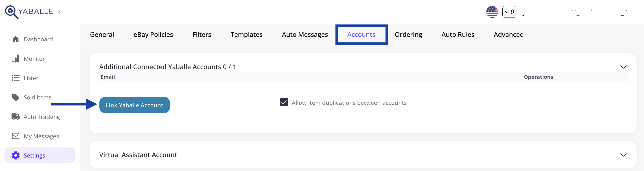Screen dimensions: 644x171
Task: Open the US flag country selector
Action: point(492,12)
